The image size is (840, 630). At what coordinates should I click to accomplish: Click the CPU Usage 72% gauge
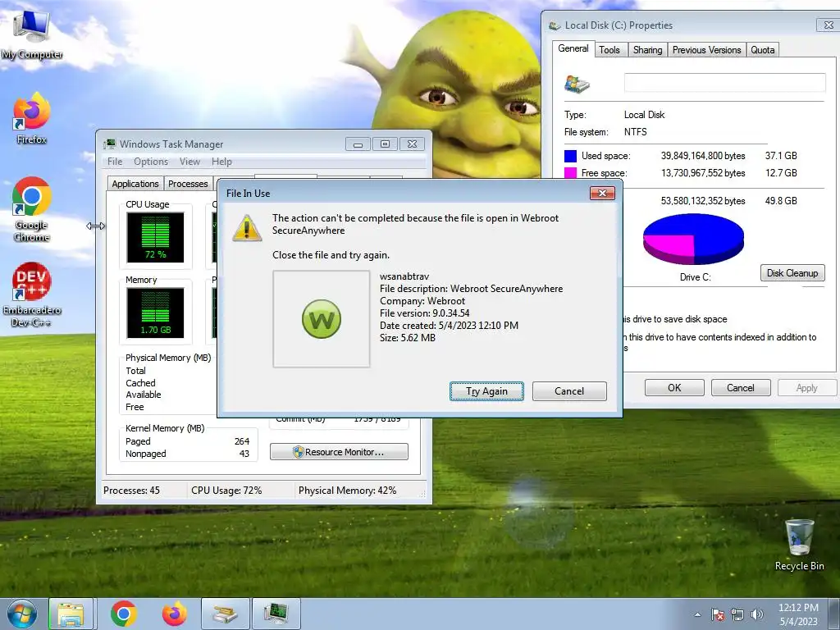[x=155, y=237]
